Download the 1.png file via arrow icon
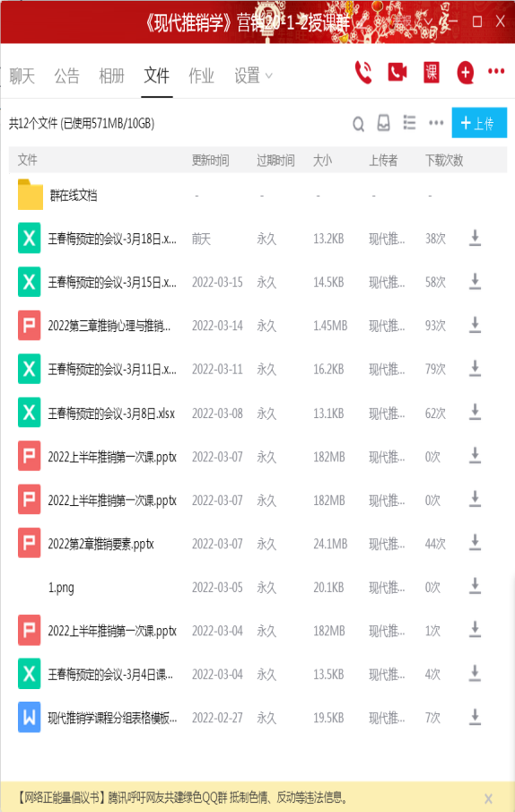515x812 pixels. coord(475,587)
